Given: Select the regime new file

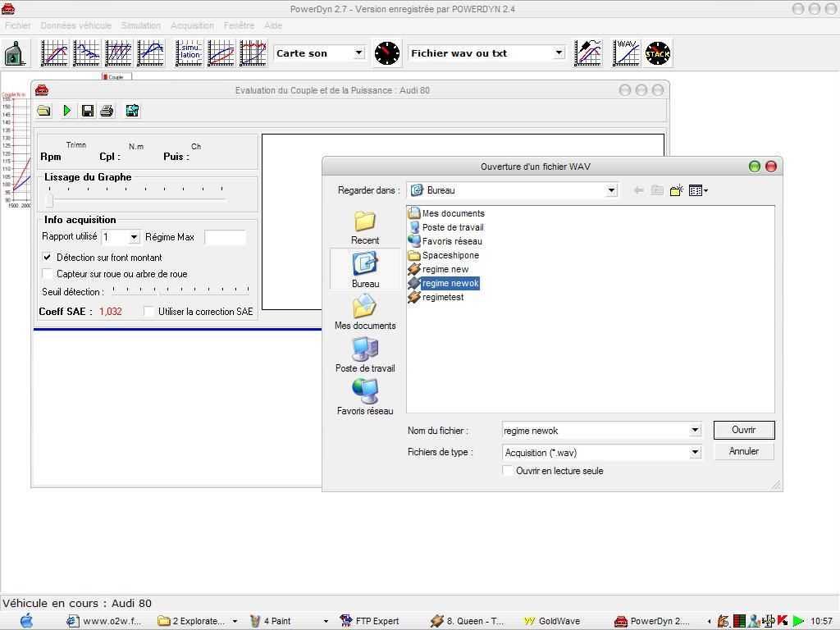Looking at the screenshot, I should (438, 269).
